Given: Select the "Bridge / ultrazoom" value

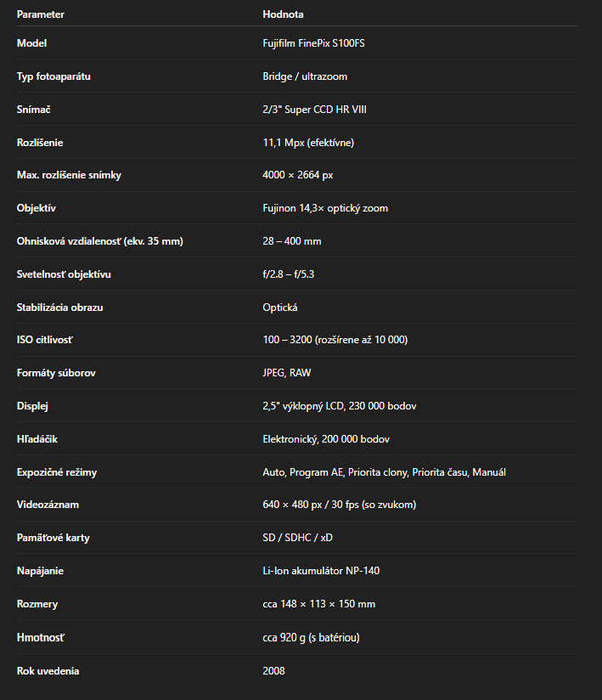Looking at the screenshot, I should [x=305, y=76].
